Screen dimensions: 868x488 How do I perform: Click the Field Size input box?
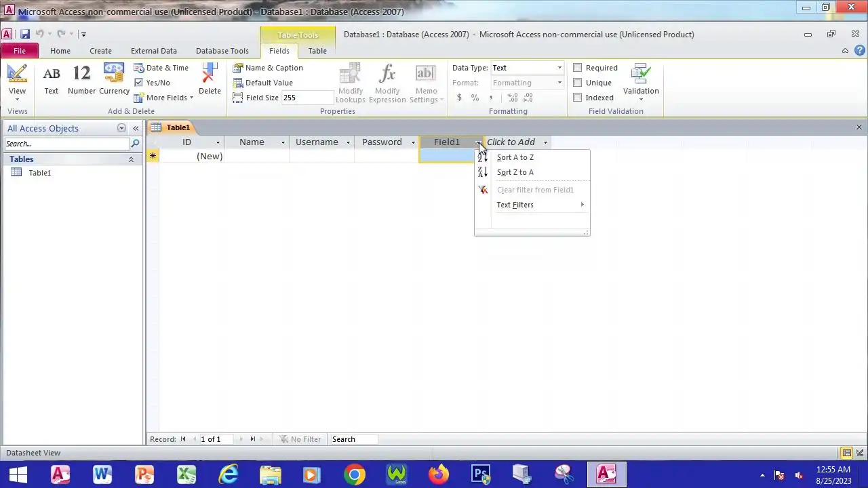click(308, 98)
